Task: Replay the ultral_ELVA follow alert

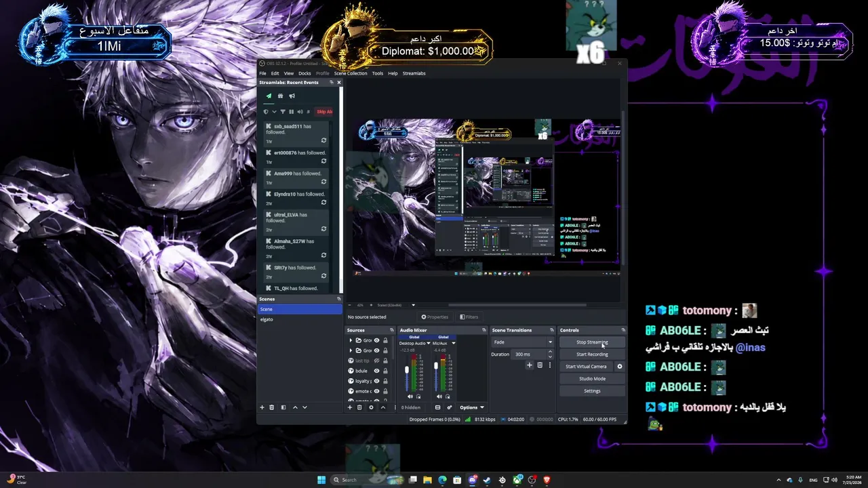Action: click(x=323, y=230)
